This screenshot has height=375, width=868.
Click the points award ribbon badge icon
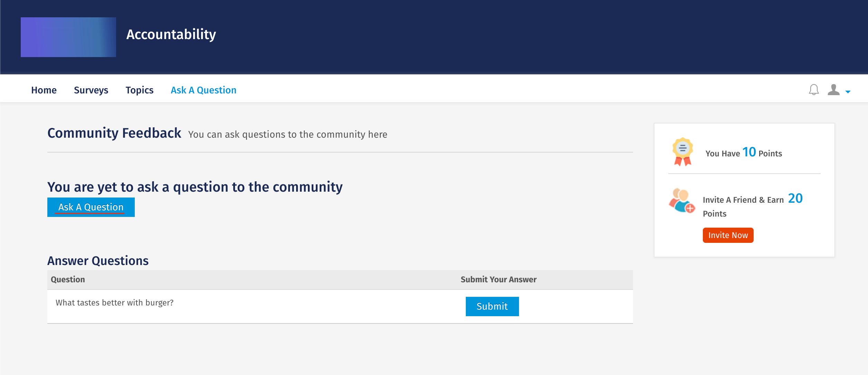pyautogui.click(x=682, y=152)
